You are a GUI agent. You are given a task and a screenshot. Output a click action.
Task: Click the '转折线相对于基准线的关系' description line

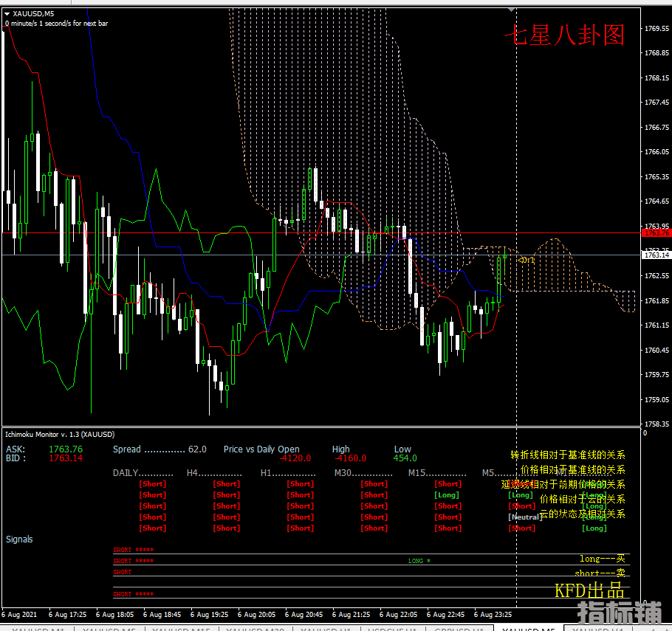tap(568, 455)
